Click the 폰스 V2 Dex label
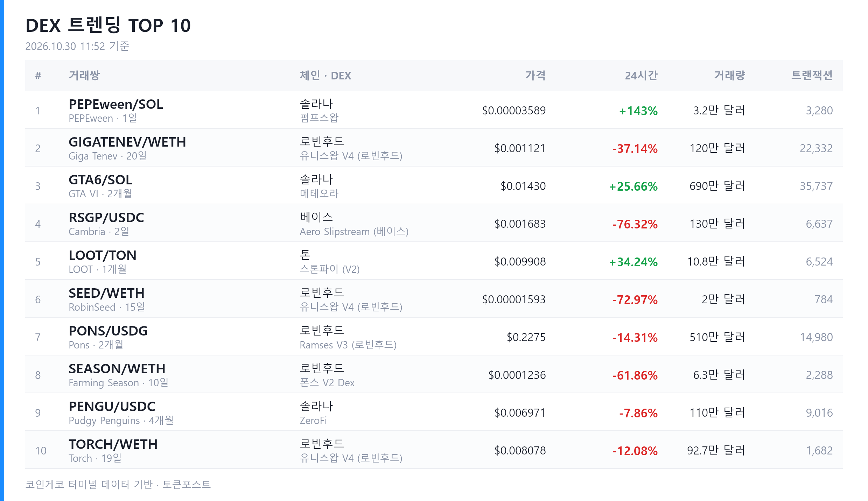868x501 pixels. pos(327,382)
